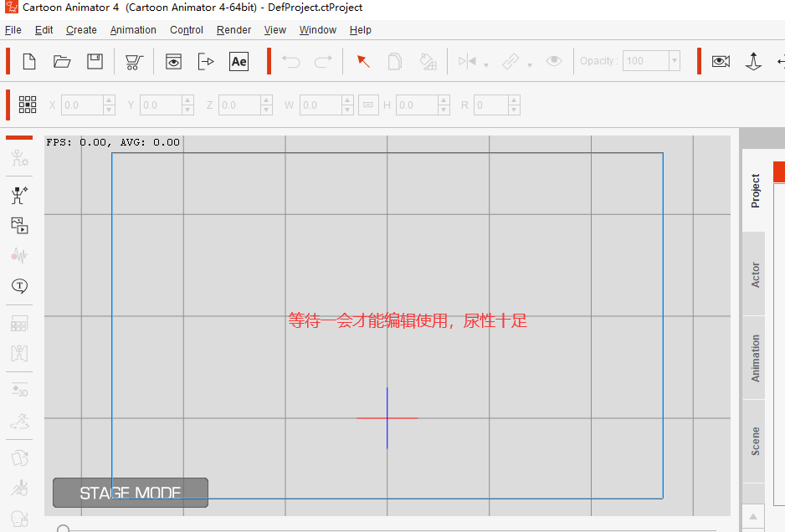Open the content store cart icon

pyautogui.click(x=134, y=62)
